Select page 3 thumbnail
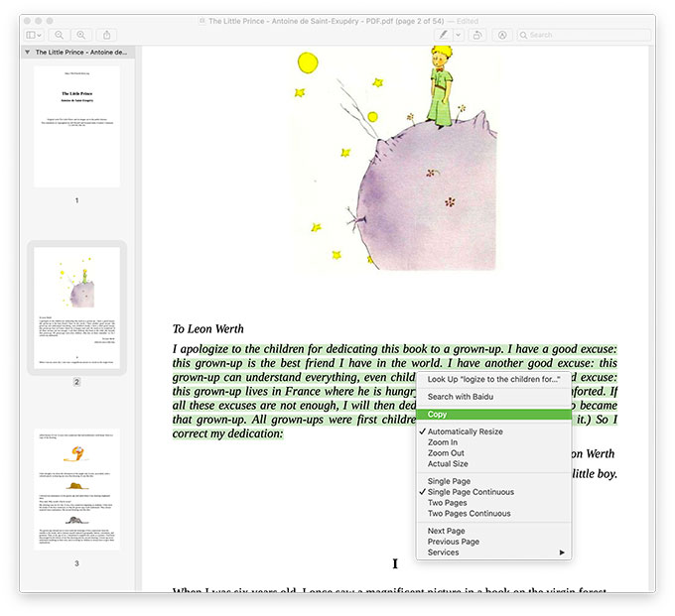 pos(76,489)
